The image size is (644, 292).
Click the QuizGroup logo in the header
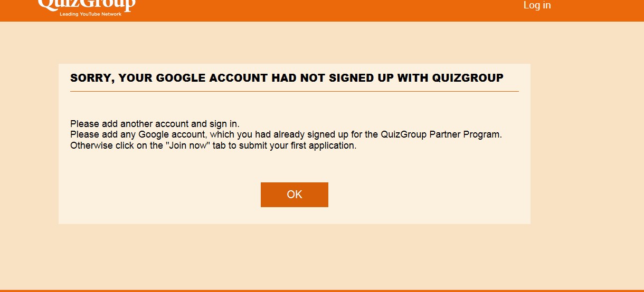click(x=87, y=4)
